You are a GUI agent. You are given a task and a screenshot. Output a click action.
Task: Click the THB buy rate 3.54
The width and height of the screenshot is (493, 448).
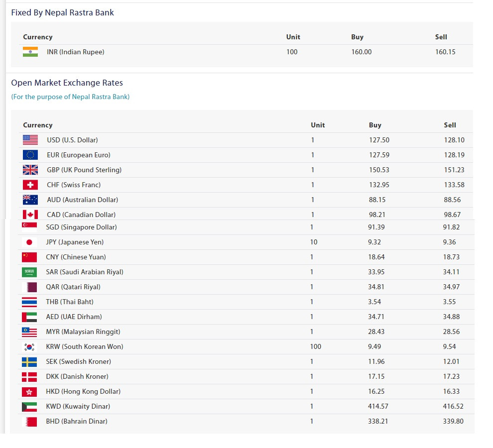pos(374,302)
